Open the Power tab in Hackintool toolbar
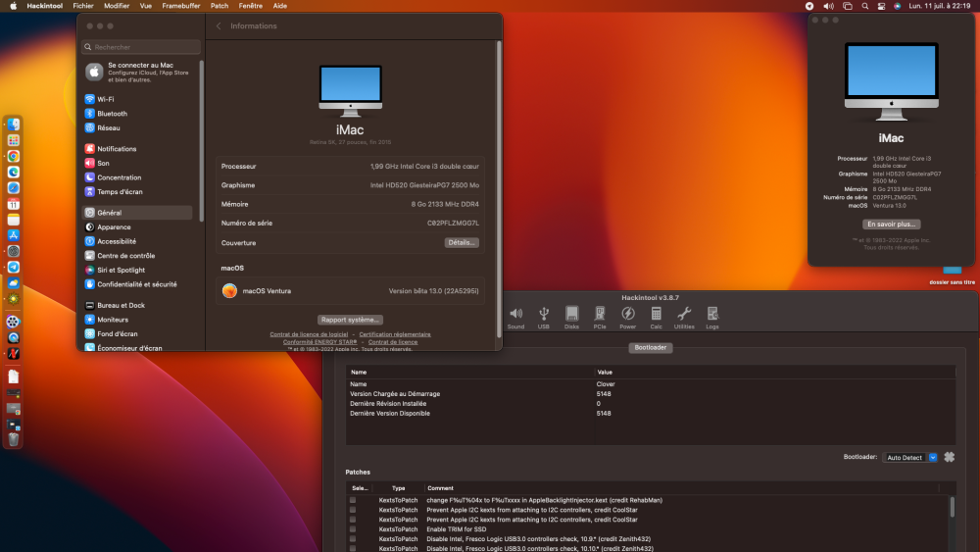Viewport: 980px width, 552px height. point(627,317)
